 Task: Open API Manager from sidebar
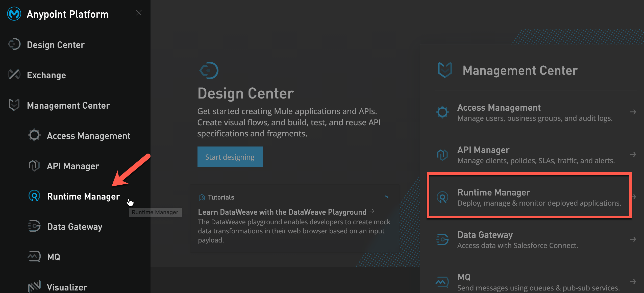[73, 166]
